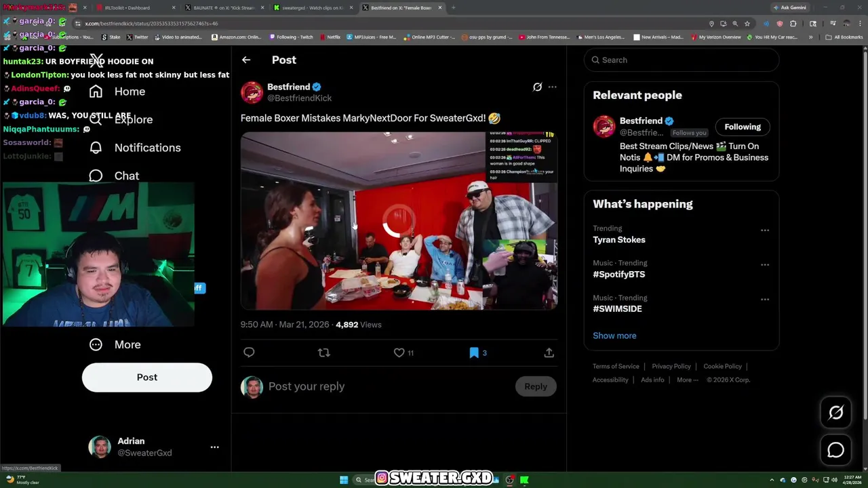This screenshot has width=868, height=488.
Task: Open Terms of Service footer link
Action: [x=616, y=366]
